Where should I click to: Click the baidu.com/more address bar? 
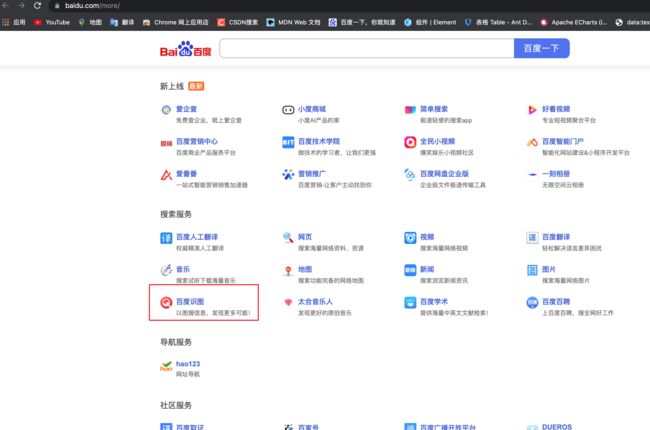point(92,6)
